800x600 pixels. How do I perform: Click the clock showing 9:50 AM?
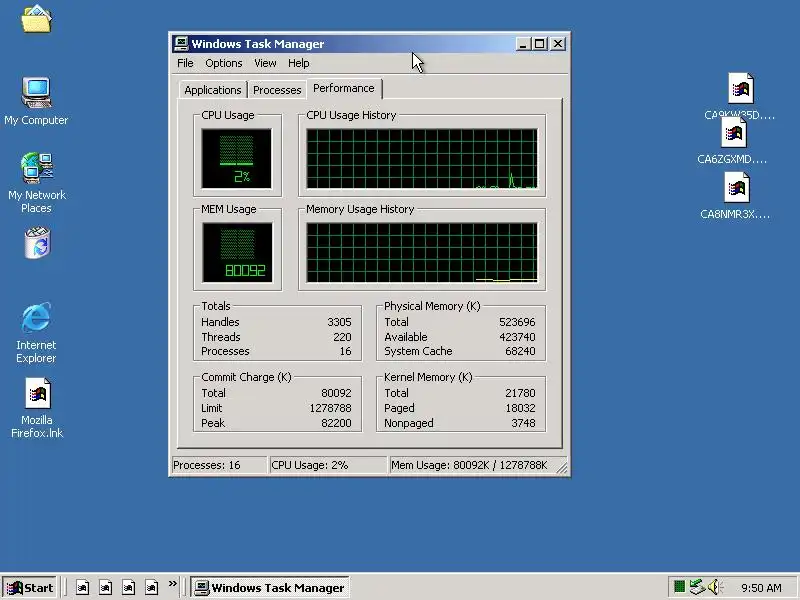click(x=761, y=588)
